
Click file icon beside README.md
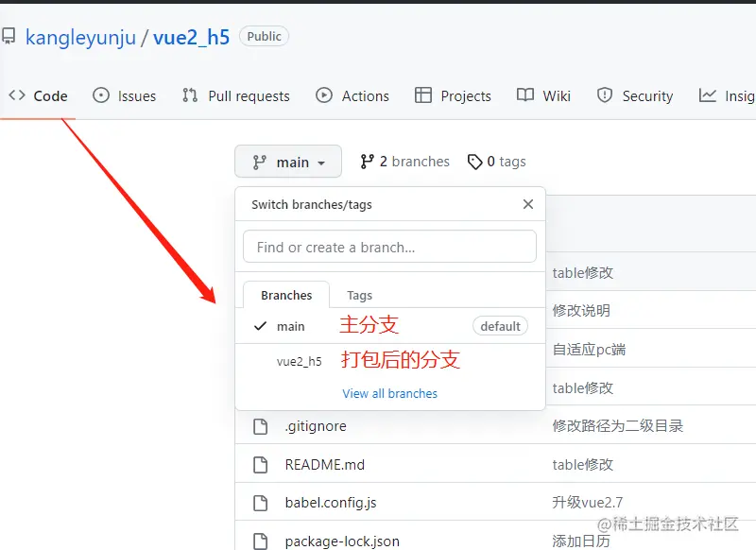coord(261,465)
